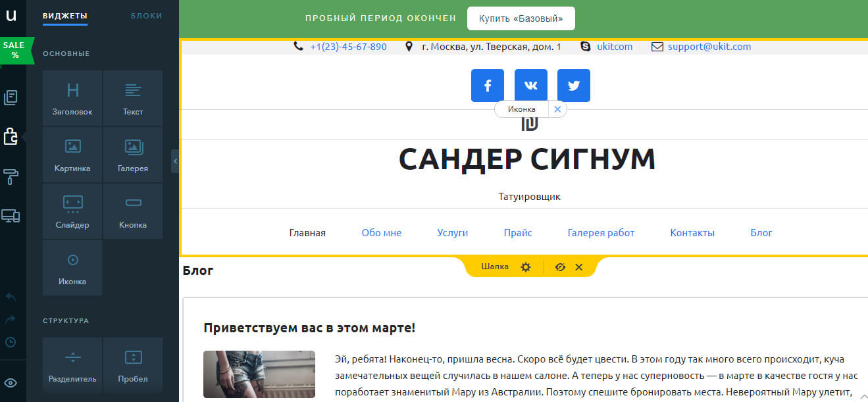Switch to the БЛОКИ tab
The width and height of the screenshot is (868, 402).
tap(146, 16)
